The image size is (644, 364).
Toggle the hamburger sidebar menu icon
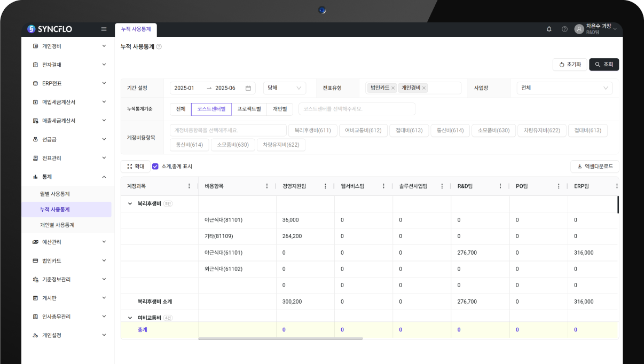tap(104, 29)
